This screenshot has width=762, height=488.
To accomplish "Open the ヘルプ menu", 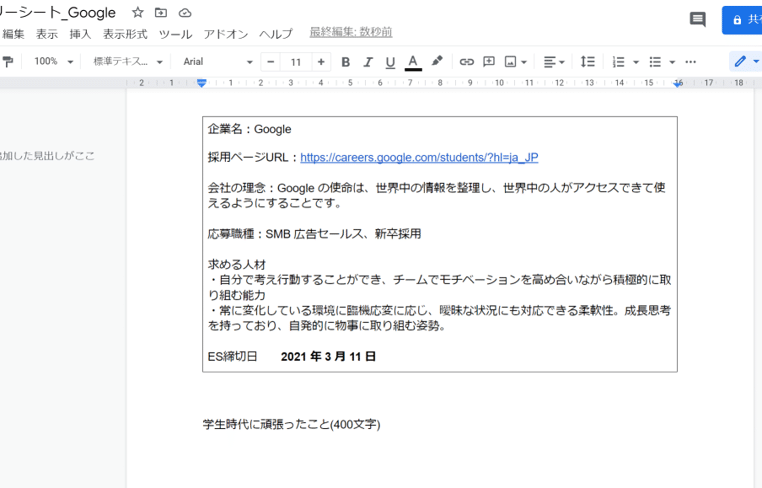I will (276, 34).
